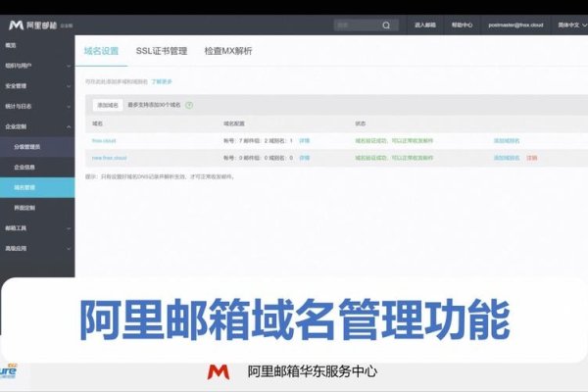
Task: Click the search magnifier icon in header
Action: tap(386, 25)
